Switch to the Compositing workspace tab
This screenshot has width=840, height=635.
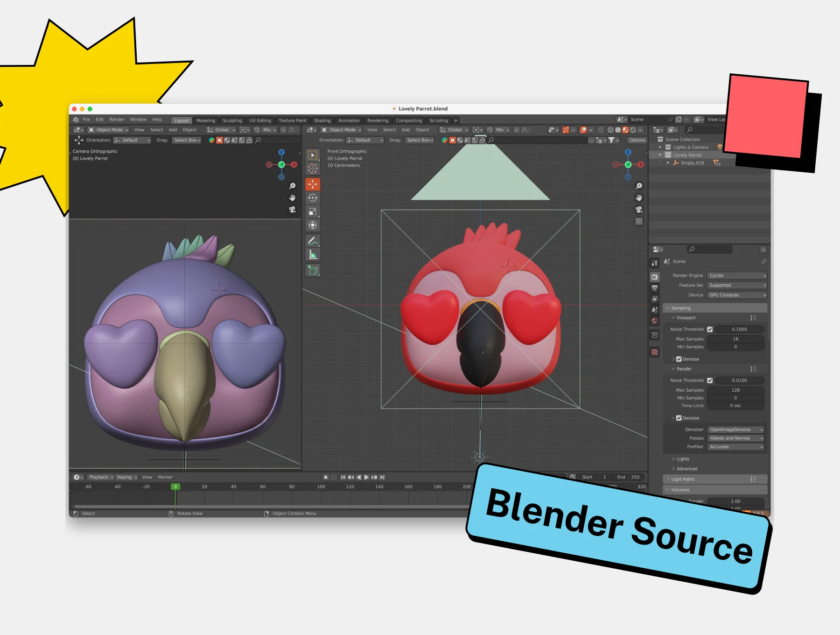(x=409, y=120)
